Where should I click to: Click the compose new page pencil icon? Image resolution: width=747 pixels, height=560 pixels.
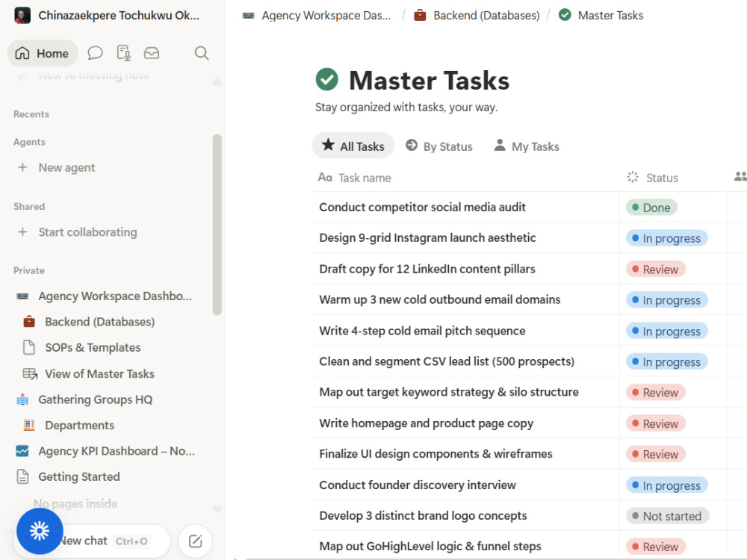(x=195, y=541)
